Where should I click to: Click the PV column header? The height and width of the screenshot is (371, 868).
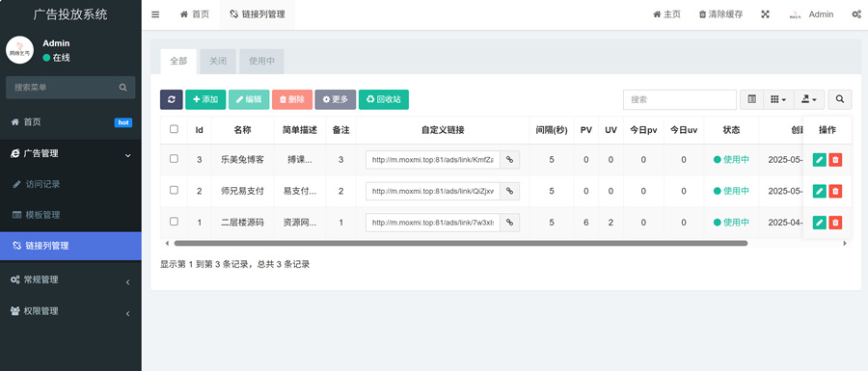(586, 130)
